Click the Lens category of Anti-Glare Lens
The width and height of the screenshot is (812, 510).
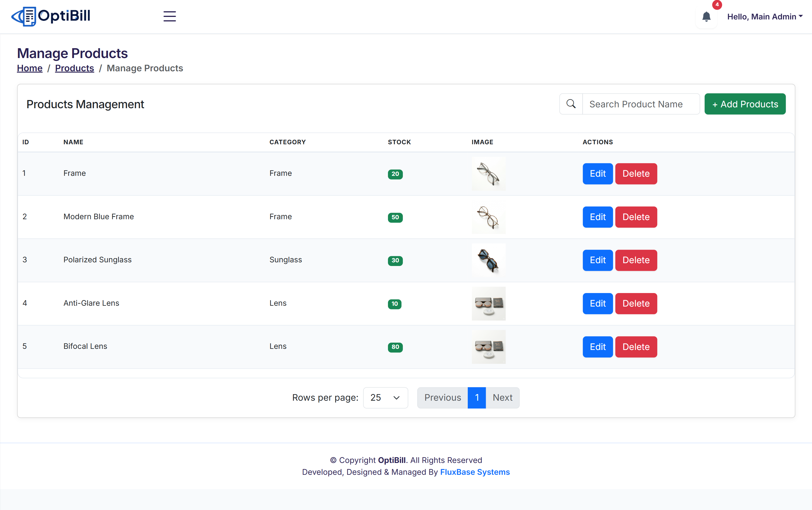point(278,303)
